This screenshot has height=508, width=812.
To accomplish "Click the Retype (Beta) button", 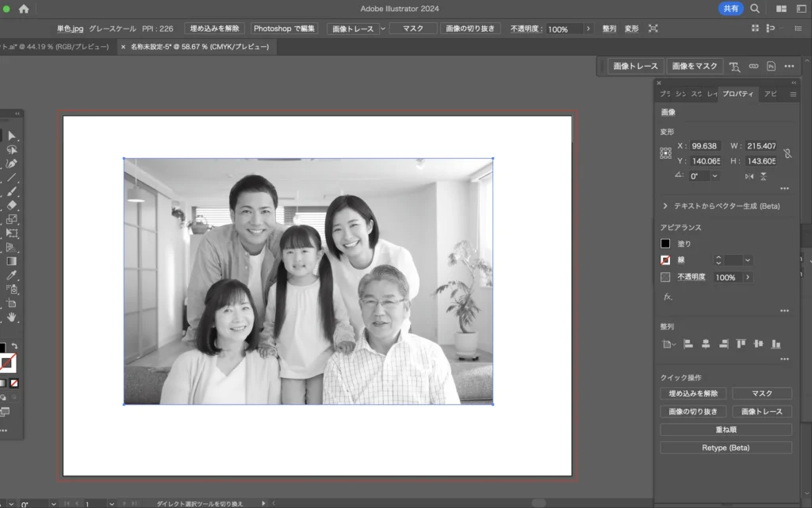I will (x=726, y=448).
